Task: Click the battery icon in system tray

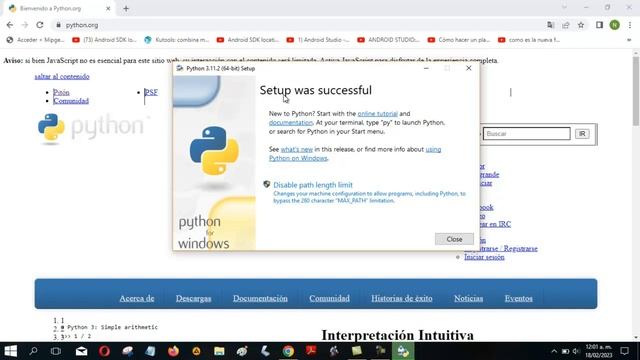Action: click(565, 351)
